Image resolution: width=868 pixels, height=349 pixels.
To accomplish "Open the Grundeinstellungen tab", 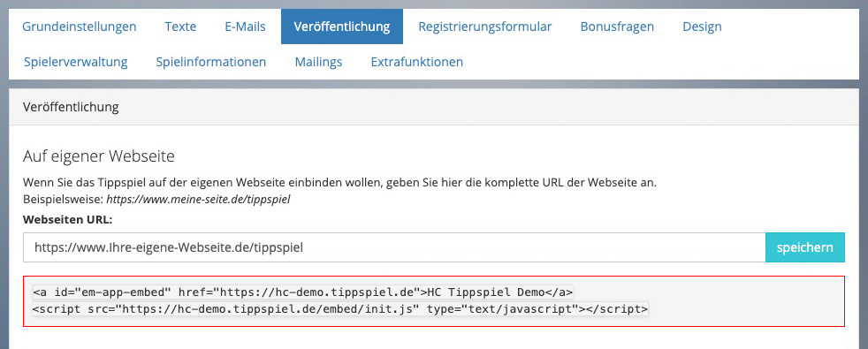I will (x=80, y=27).
